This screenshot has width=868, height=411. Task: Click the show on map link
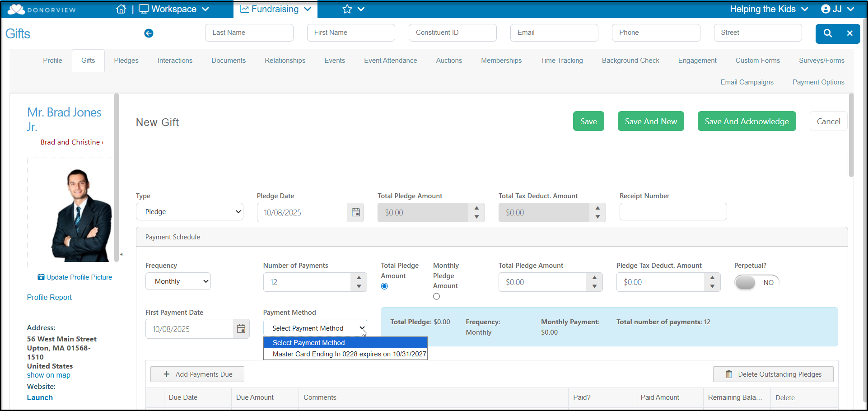point(49,375)
